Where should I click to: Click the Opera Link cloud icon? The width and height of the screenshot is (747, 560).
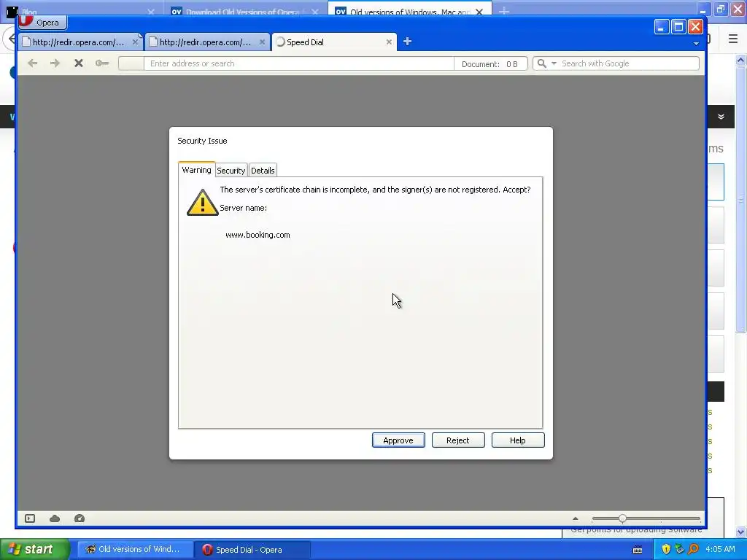click(x=55, y=518)
